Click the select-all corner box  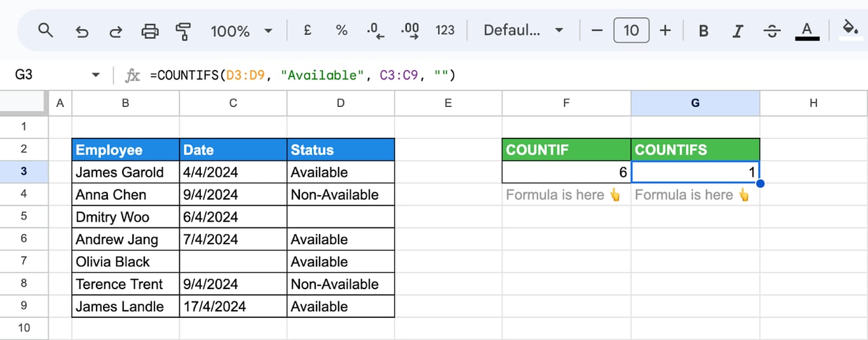click(x=24, y=103)
